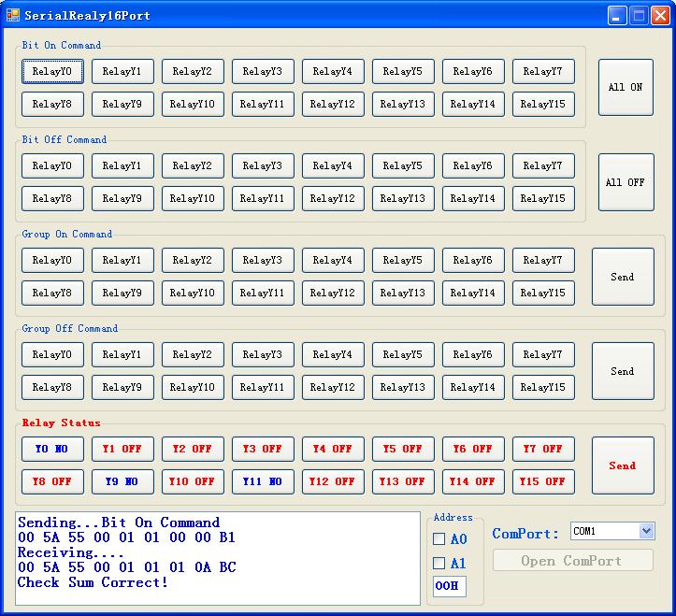Screen dimensions: 676x616
Task: Send the Group Off Command
Action: tap(623, 371)
